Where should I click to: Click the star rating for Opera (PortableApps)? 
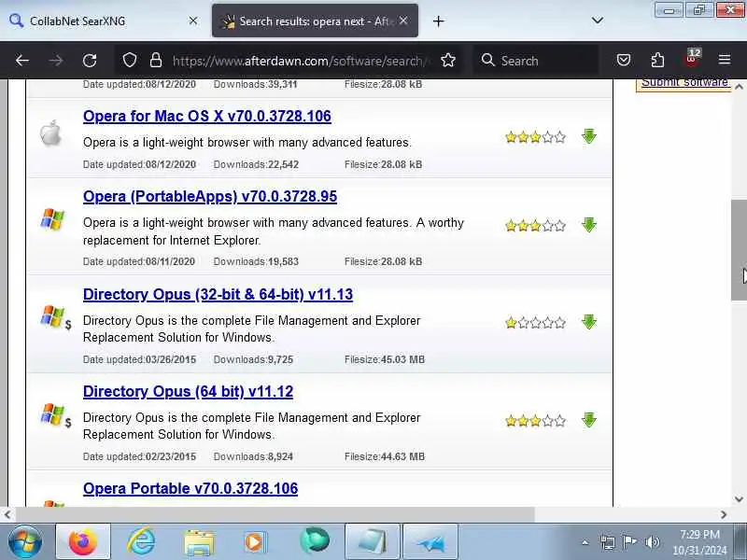(535, 225)
